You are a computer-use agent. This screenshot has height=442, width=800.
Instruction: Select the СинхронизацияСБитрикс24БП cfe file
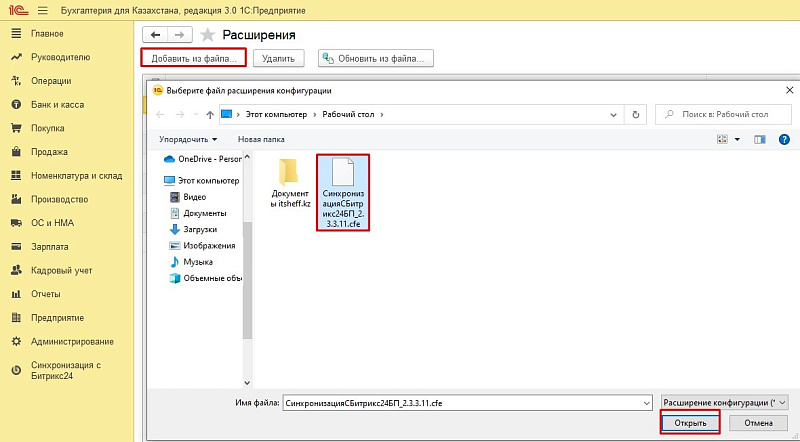coord(343,193)
